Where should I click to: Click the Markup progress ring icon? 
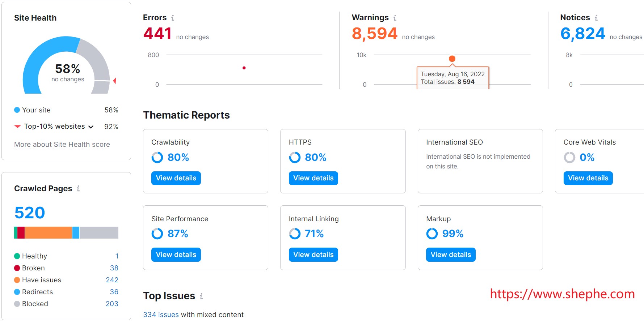click(x=432, y=234)
